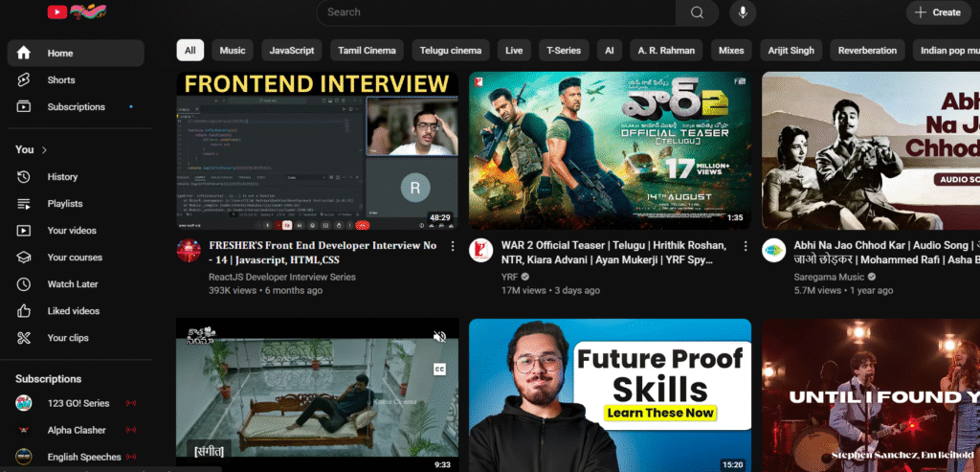Select the A. R. Rahman chip
The height and width of the screenshot is (472, 980).
click(x=666, y=51)
